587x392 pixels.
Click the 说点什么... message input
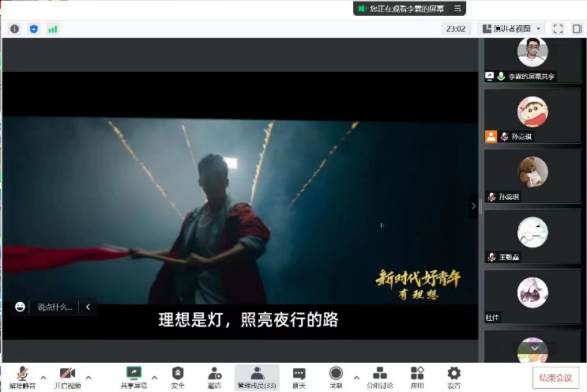(x=55, y=307)
